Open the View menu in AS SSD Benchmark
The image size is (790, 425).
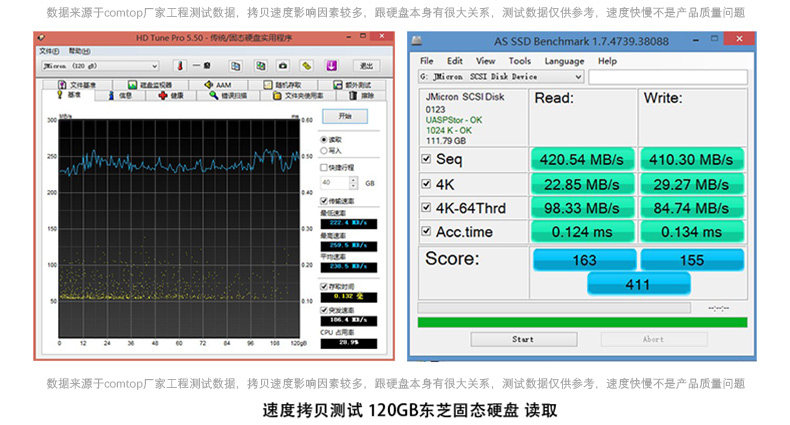(485, 61)
